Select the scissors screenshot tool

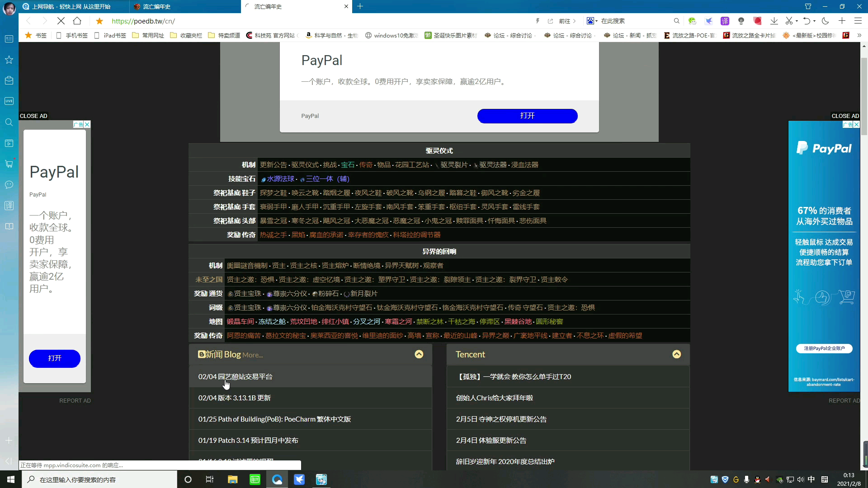[789, 21]
